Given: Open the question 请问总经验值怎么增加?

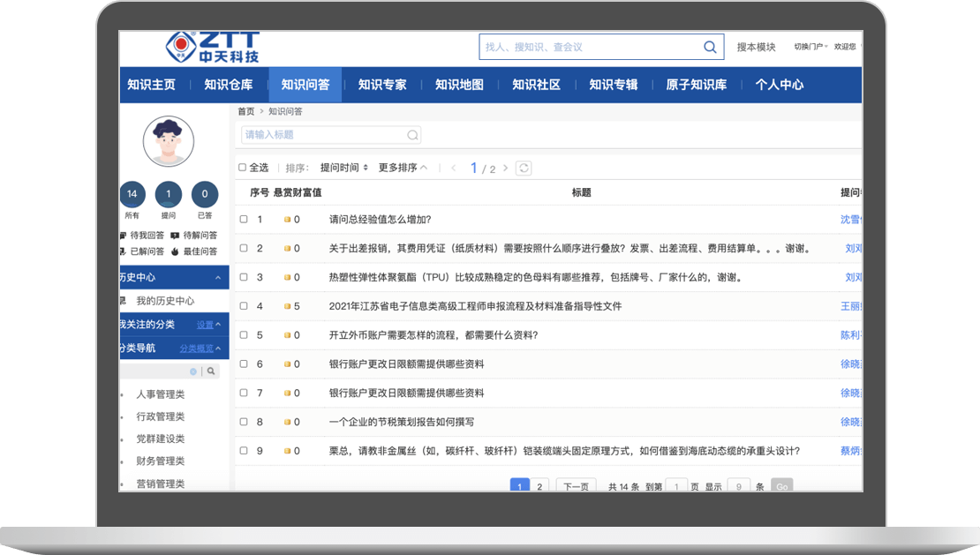Looking at the screenshot, I should (380, 220).
